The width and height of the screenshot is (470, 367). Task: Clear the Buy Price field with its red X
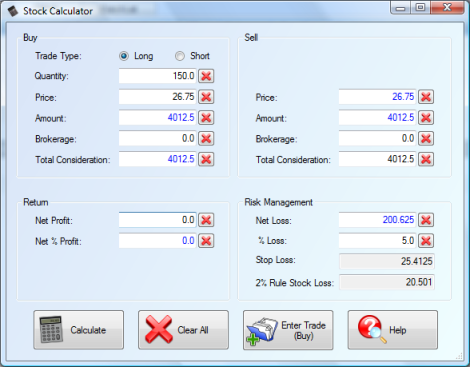[206, 97]
